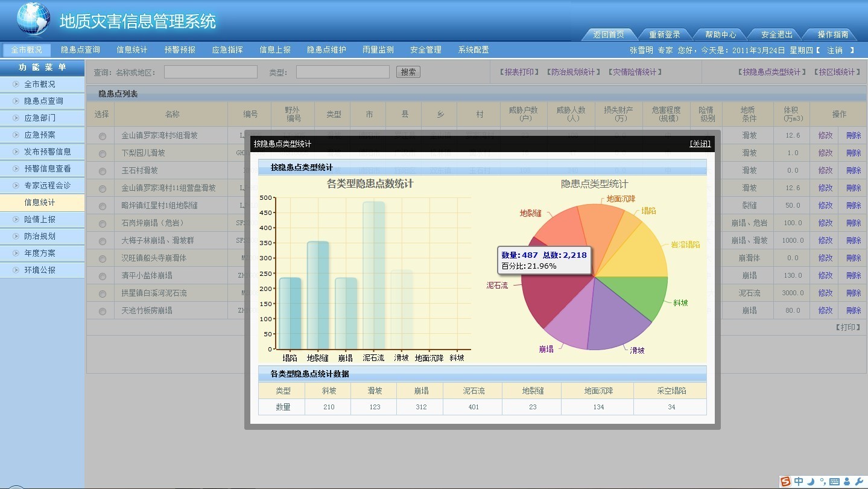Open the Sogou wrench settings icon
The width and height of the screenshot is (868, 489).
[x=859, y=481]
